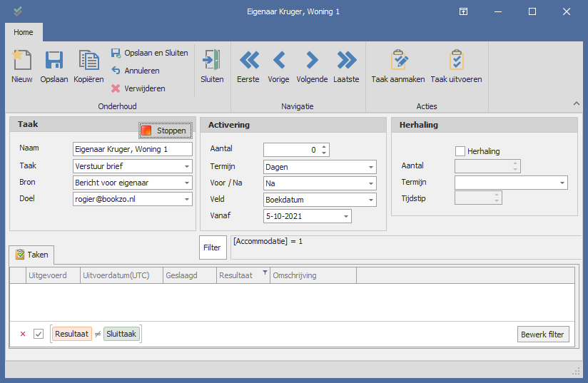
Task: Undo changes with Annuleren
Action: coord(136,71)
